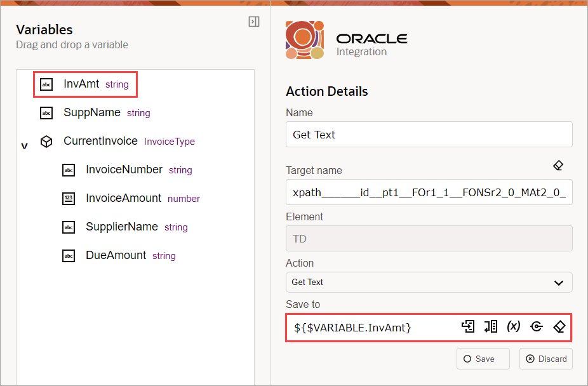The image size is (588, 386).
Task: Click the InvAmt string type icon
Action: 46,84
